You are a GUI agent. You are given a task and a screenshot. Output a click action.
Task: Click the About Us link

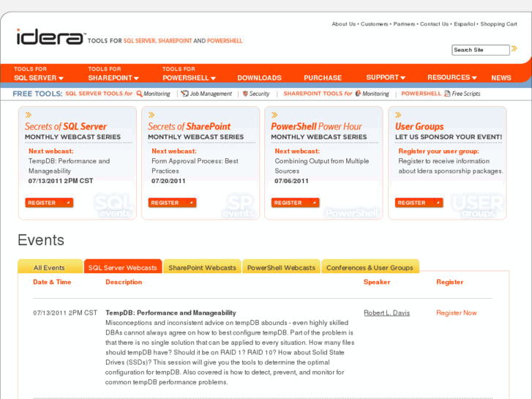(x=344, y=24)
